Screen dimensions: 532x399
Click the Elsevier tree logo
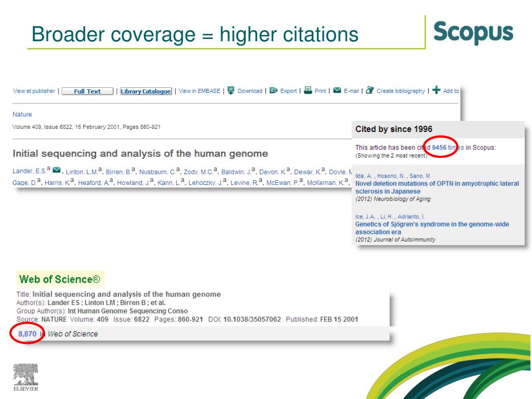click(x=26, y=377)
